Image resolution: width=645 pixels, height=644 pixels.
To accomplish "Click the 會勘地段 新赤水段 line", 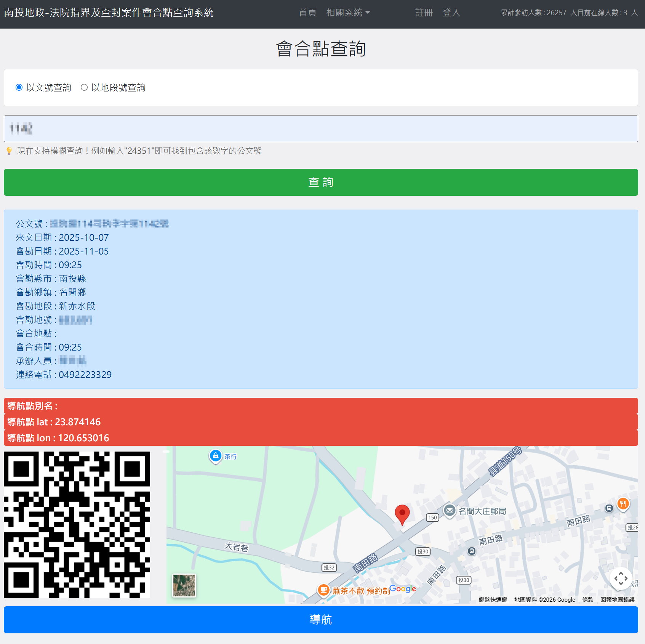I will (56, 306).
